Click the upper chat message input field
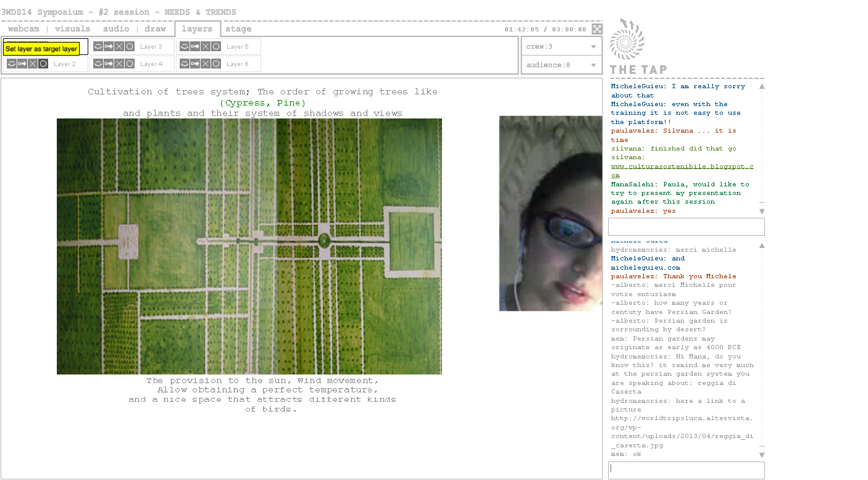The height and width of the screenshot is (480, 868). 686,226
